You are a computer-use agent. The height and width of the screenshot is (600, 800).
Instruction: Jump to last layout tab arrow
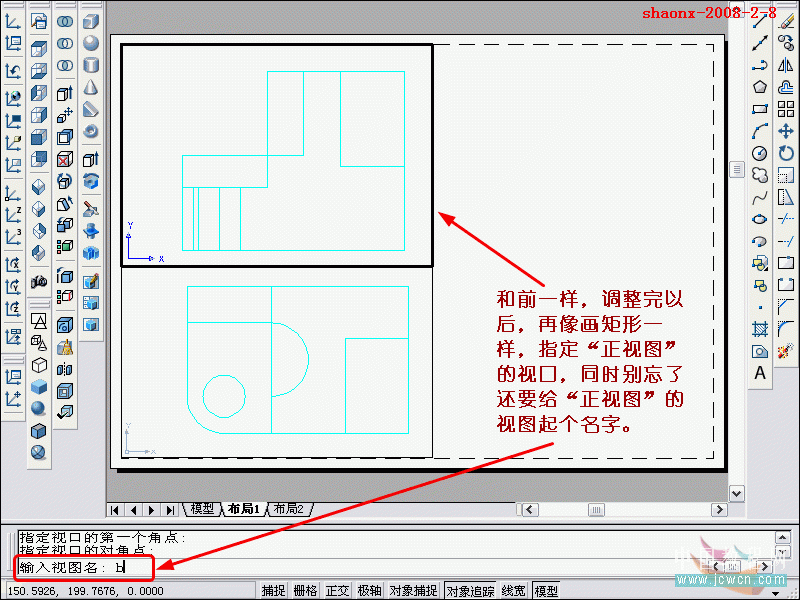tap(170, 510)
